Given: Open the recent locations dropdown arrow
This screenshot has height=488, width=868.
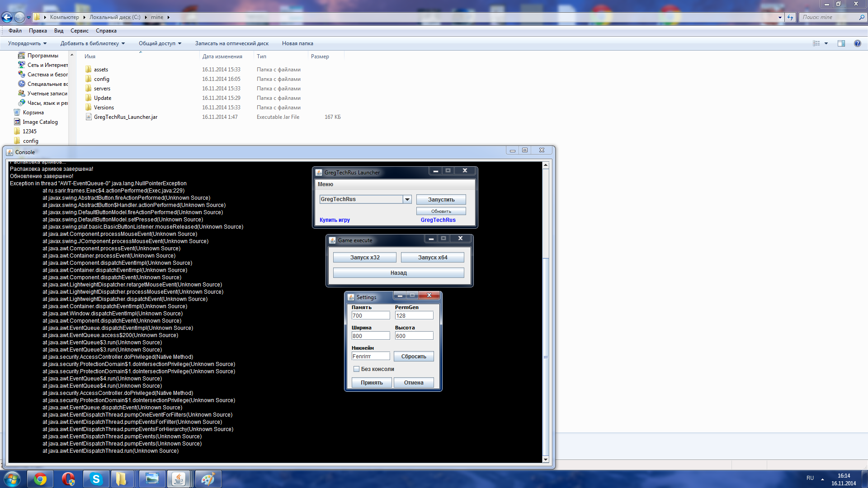Looking at the screenshot, I should 28,18.
